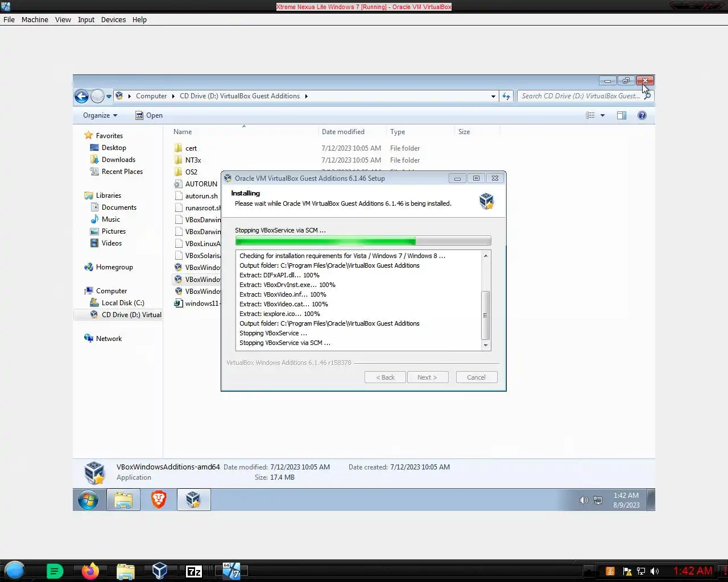
Task: Open the View menu
Action: point(63,19)
